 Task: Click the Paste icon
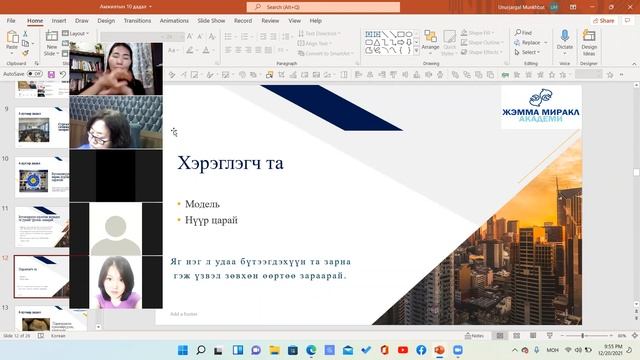coord(12,38)
